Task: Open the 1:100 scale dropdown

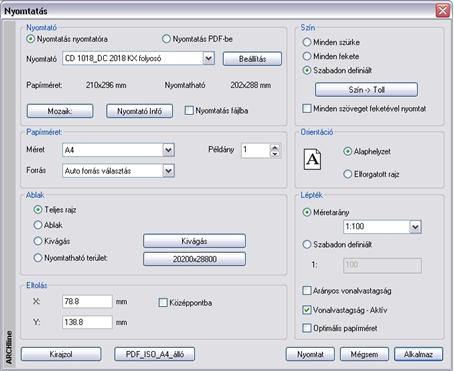Action: [x=415, y=227]
